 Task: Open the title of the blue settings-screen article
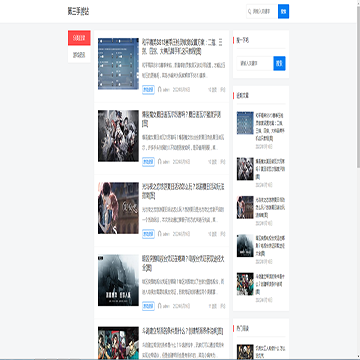(183, 47)
